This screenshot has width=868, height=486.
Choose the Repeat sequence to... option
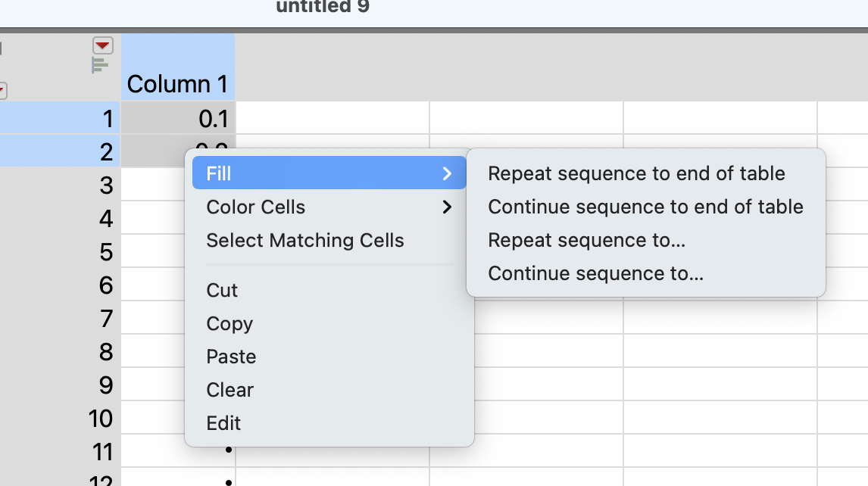tap(586, 240)
